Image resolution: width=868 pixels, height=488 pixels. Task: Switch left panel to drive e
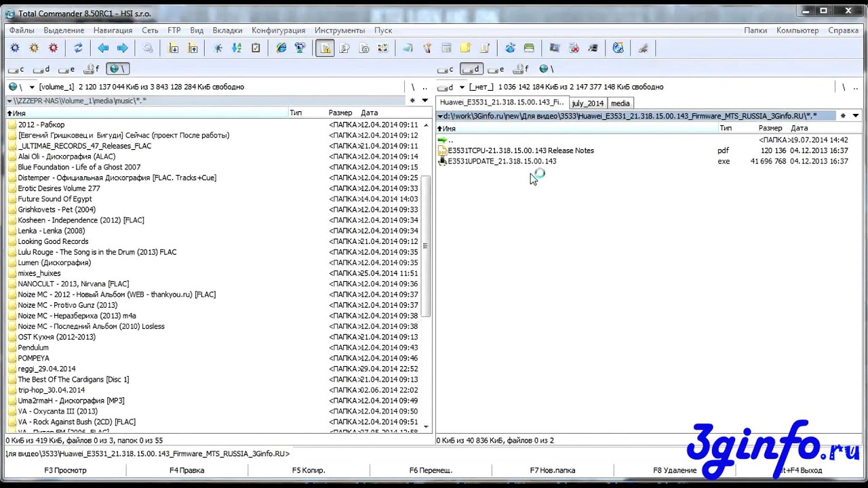point(66,69)
